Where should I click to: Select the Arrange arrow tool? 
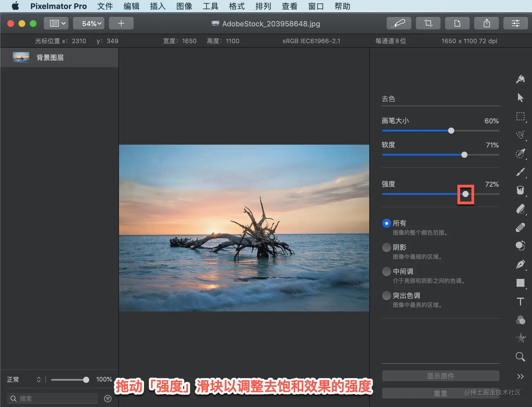tap(520, 98)
